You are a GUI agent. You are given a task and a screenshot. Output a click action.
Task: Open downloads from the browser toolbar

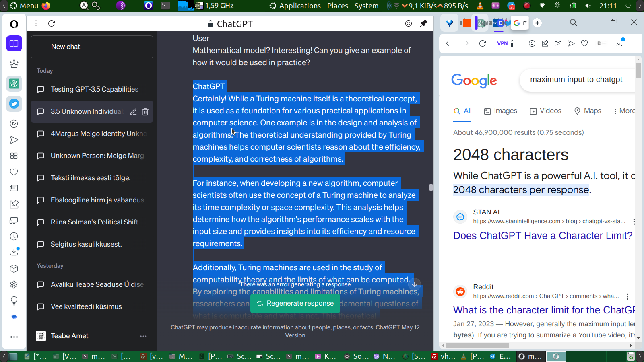(x=619, y=43)
